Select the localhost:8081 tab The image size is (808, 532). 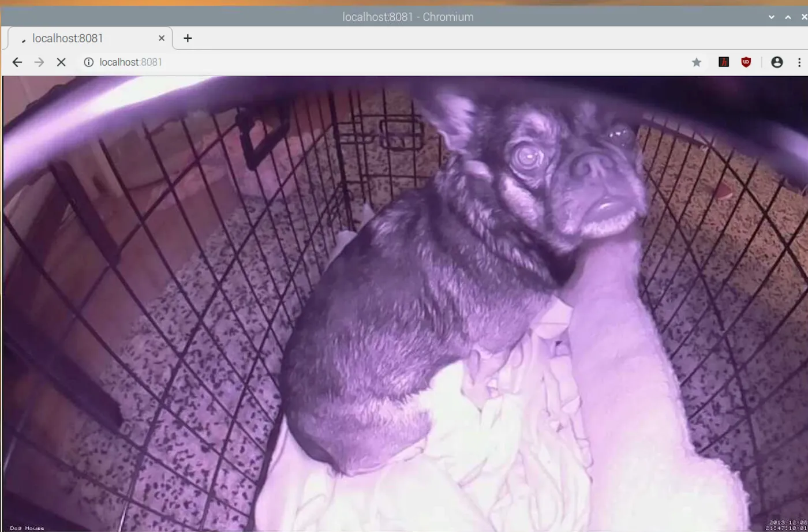click(x=87, y=39)
